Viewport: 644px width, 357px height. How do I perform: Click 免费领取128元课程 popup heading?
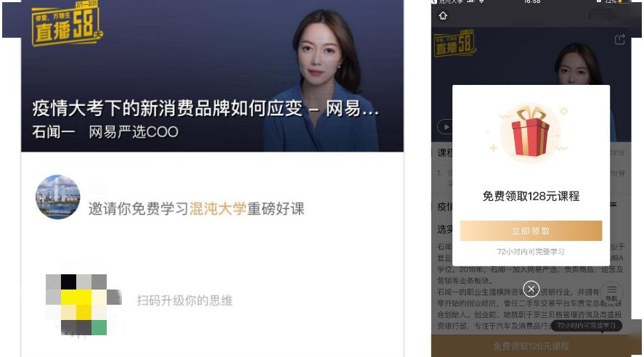tap(531, 196)
